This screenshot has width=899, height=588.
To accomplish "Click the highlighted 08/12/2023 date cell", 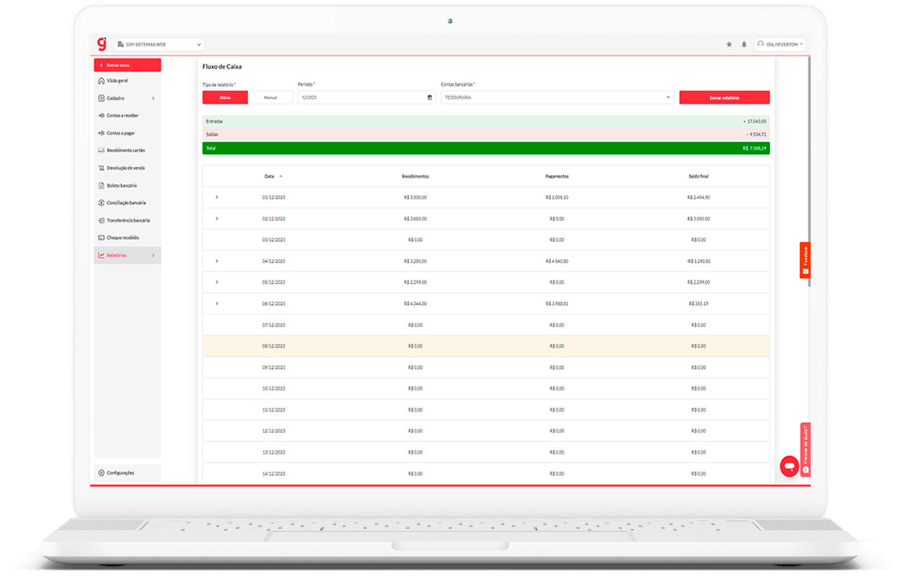I will [x=273, y=346].
